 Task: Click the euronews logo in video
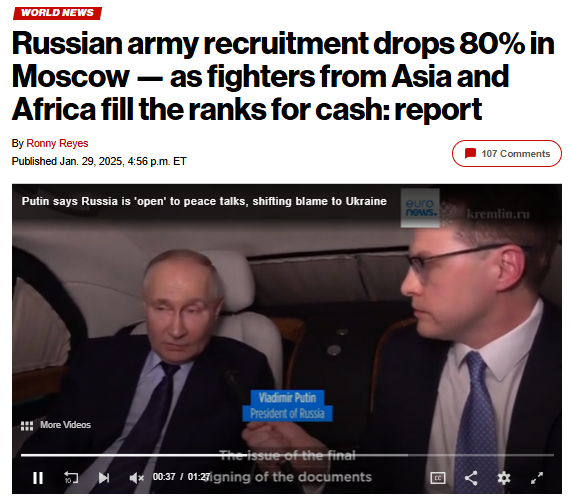click(420, 208)
